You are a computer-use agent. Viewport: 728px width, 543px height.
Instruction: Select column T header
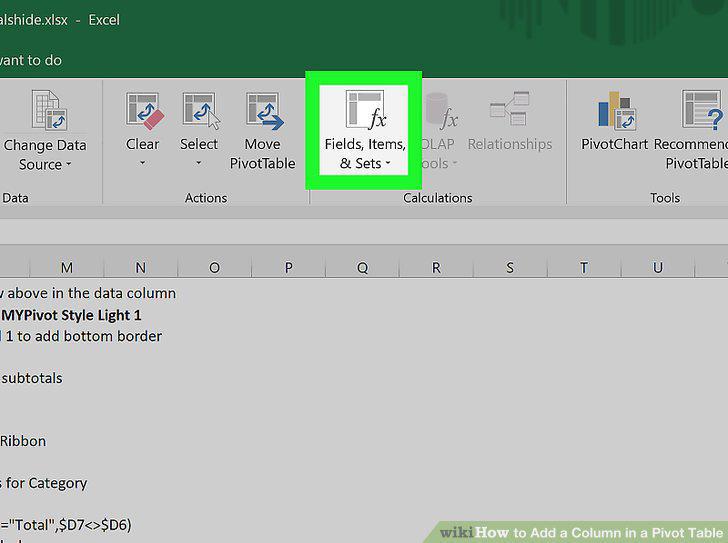tap(584, 267)
